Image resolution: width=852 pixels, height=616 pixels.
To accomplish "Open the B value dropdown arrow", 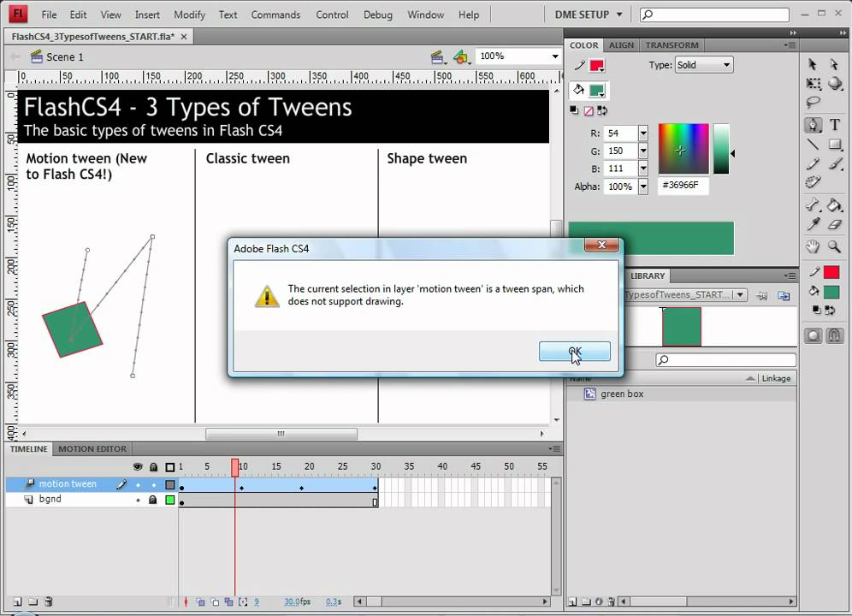I will click(x=643, y=169).
